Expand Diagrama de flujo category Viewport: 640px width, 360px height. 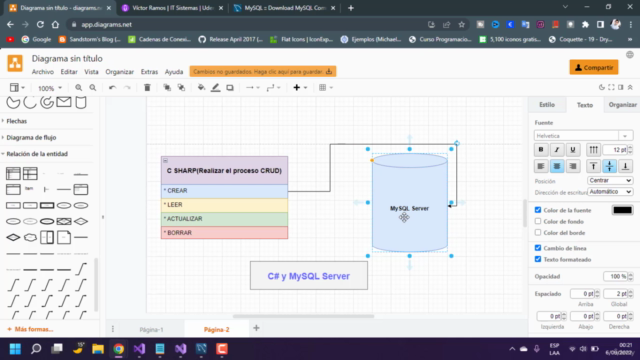tap(31, 138)
